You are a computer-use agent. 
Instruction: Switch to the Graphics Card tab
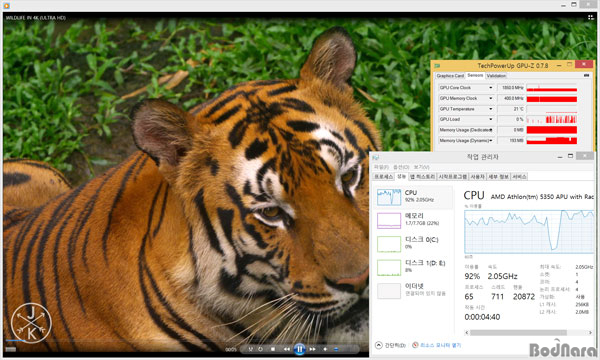coord(450,76)
